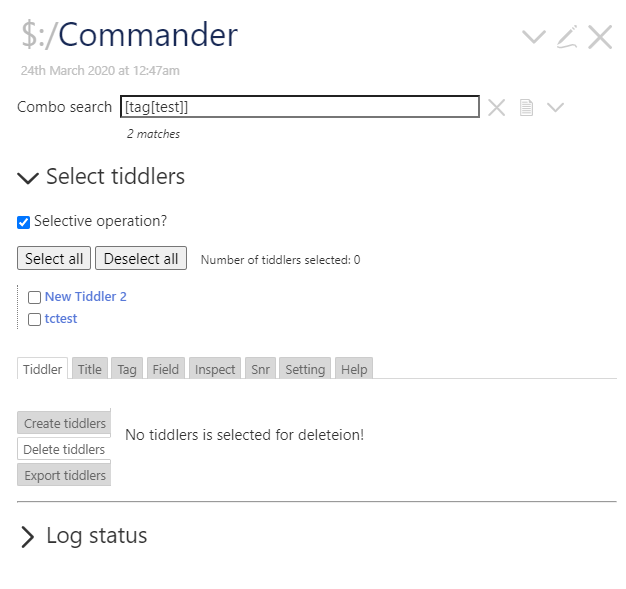
Task: Click the edit pencil icon for $:/Commander
Action: (567, 37)
